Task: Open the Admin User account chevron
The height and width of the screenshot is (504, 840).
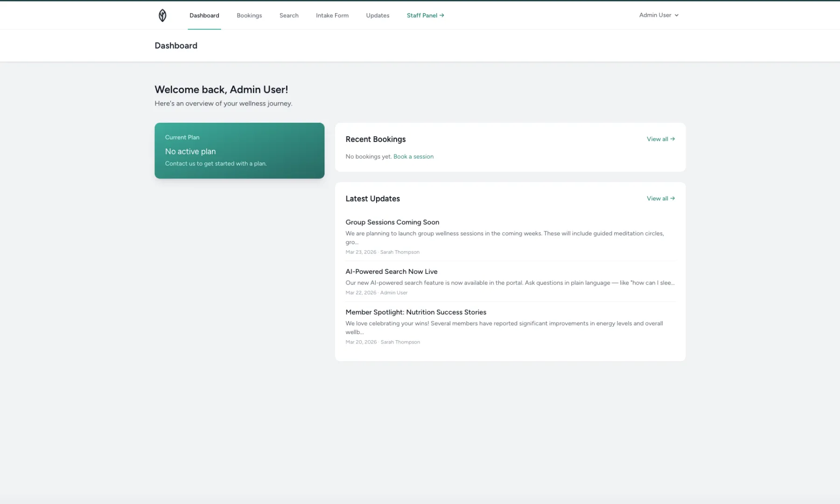Action: (x=677, y=15)
